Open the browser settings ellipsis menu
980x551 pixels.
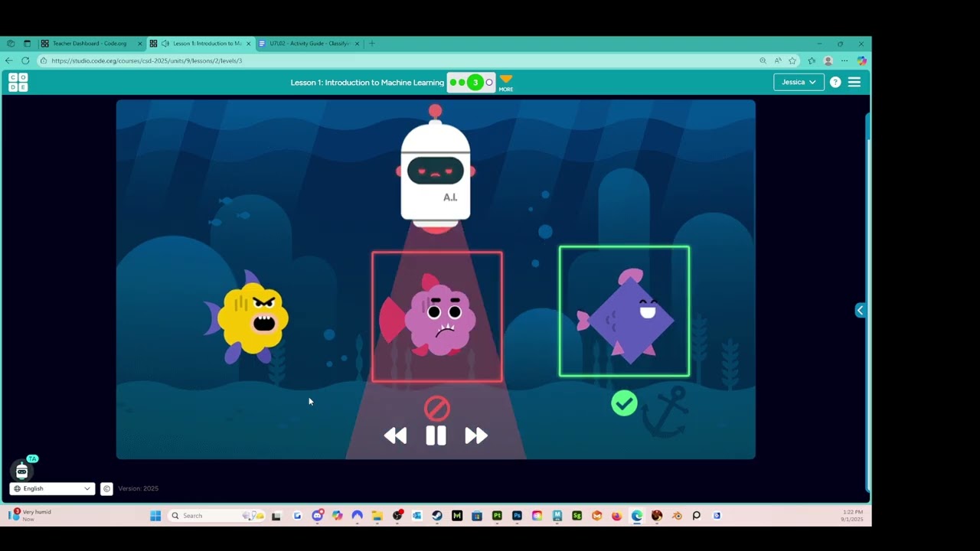coord(844,60)
